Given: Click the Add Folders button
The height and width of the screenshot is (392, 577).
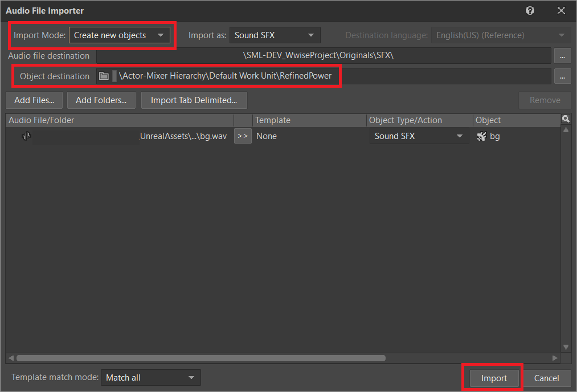Looking at the screenshot, I should point(101,100).
